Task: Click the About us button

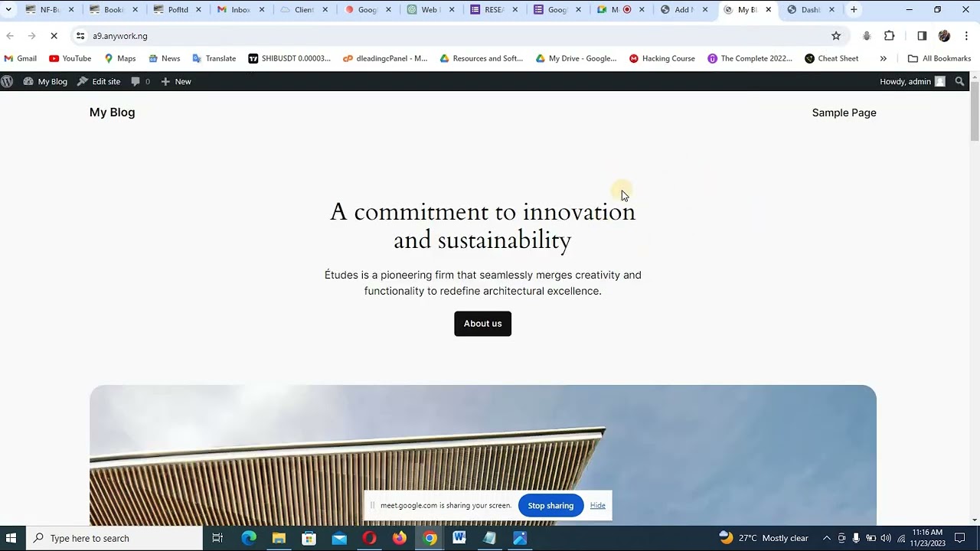Action: click(482, 324)
